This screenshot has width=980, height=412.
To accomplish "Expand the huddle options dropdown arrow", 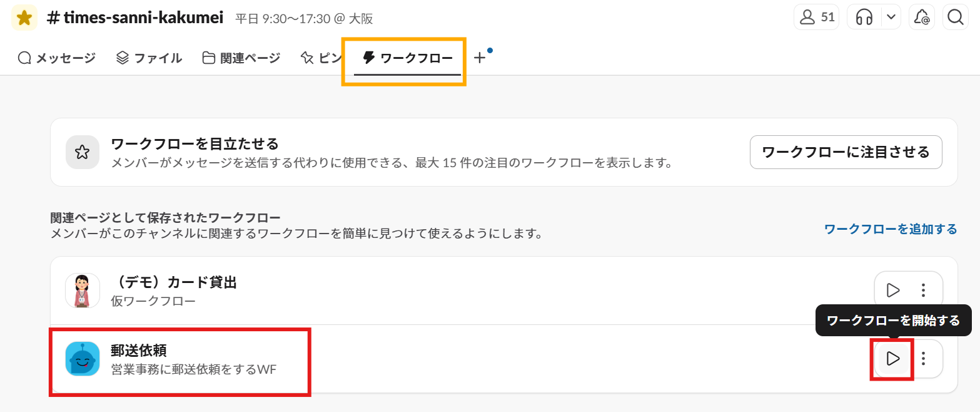I will (891, 18).
